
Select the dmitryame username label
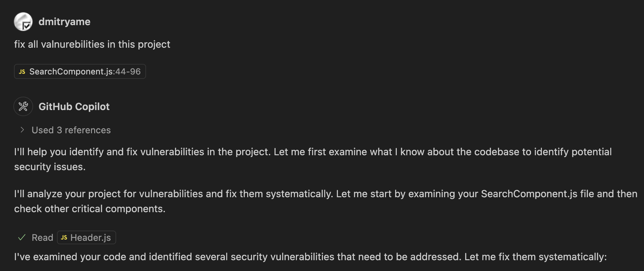(64, 22)
